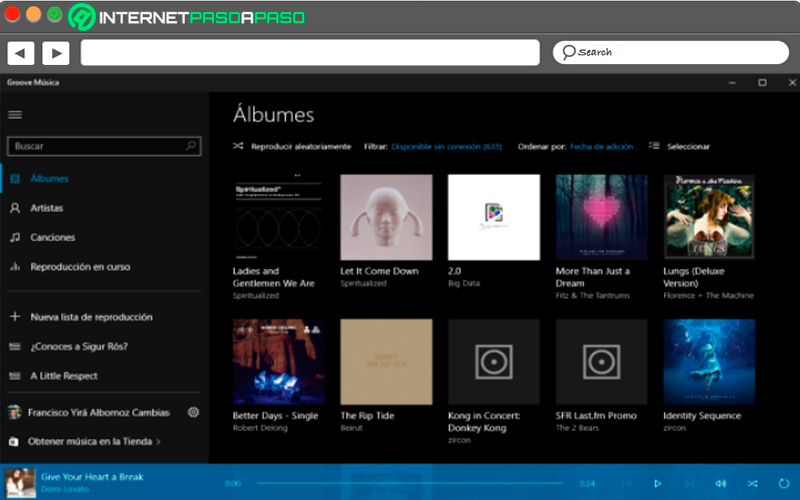Enable selection mode with Seleccionar
800x500 pixels.
point(679,146)
